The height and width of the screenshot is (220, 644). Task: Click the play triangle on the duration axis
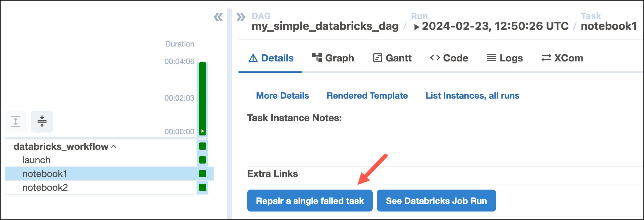(202, 131)
